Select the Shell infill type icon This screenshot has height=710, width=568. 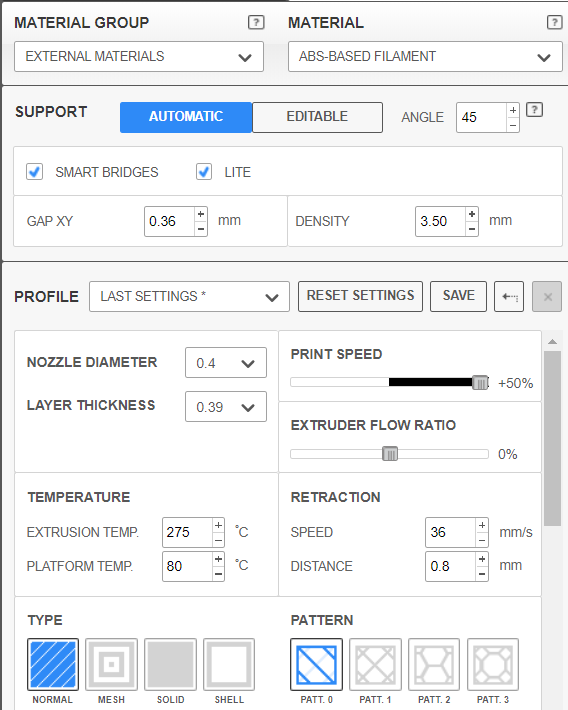click(x=229, y=664)
